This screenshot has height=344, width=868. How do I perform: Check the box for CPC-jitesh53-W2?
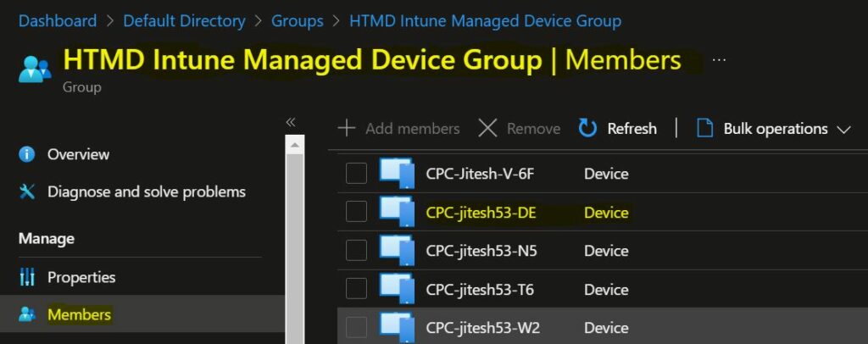357,327
